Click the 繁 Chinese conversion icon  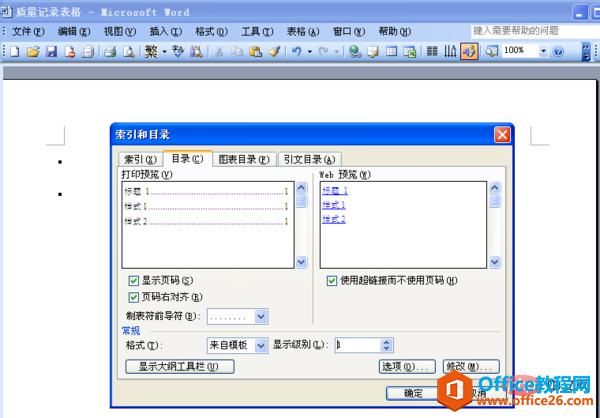point(152,51)
